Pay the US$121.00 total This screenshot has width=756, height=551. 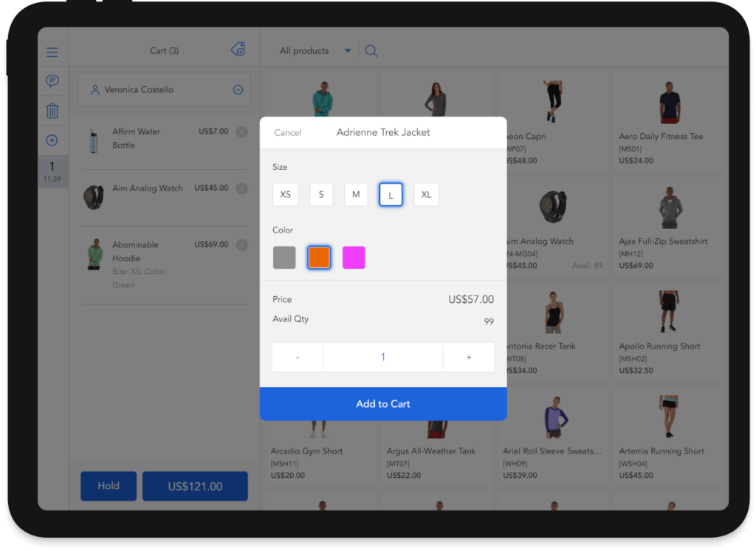tap(195, 486)
